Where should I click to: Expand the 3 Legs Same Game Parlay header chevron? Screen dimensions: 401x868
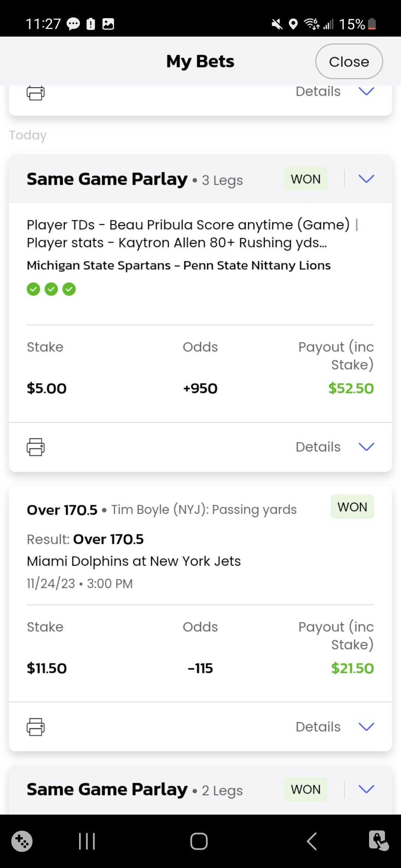tap(366, 179)
